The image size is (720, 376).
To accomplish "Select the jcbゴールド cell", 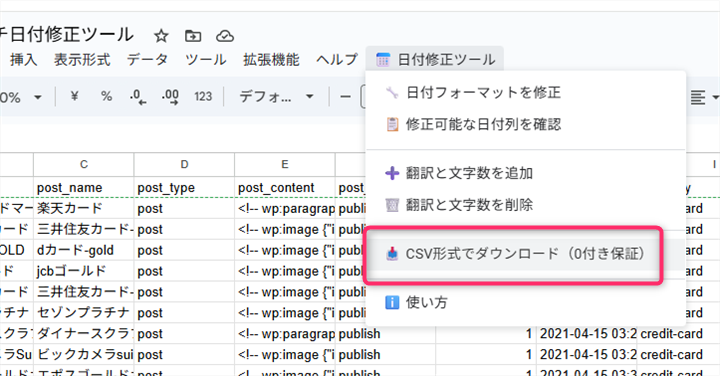I will click(x=84, y=271).
